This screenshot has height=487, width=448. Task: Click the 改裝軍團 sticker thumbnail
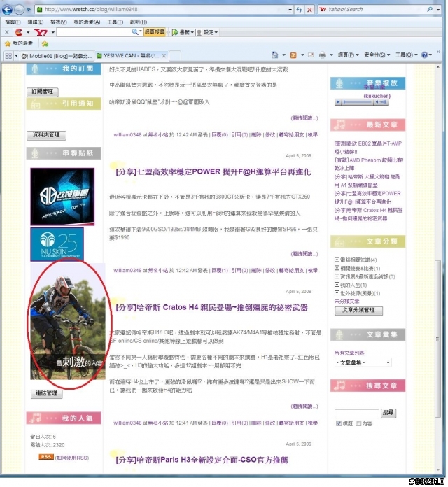(x=63, y=197)
